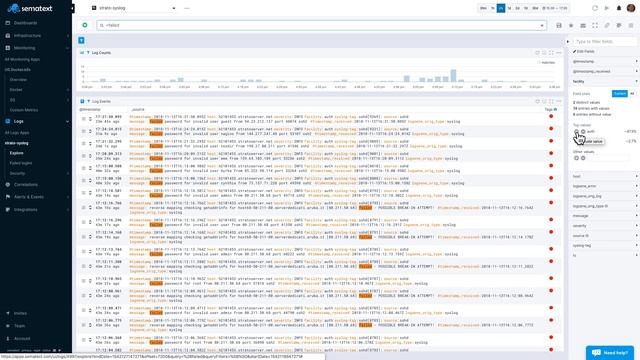This screenshot has height=360, width=640.
Task: Expand the @timestamp_received field
Action: pyautogui.click(x=604, y=71)
